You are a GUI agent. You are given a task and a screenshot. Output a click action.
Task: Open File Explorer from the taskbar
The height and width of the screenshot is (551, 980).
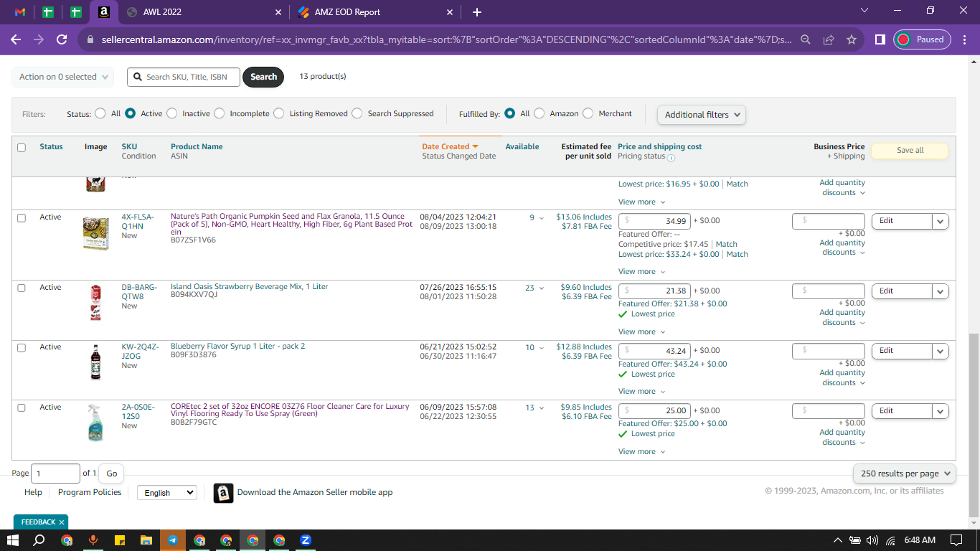[x=146, y=540]
